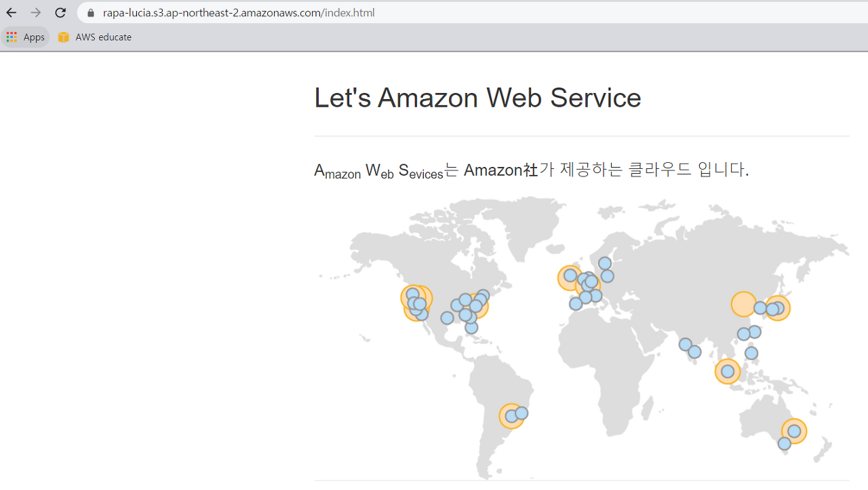
Task: Click the southernmost Australia edge location dot
Action: click(x=784, y=444)
